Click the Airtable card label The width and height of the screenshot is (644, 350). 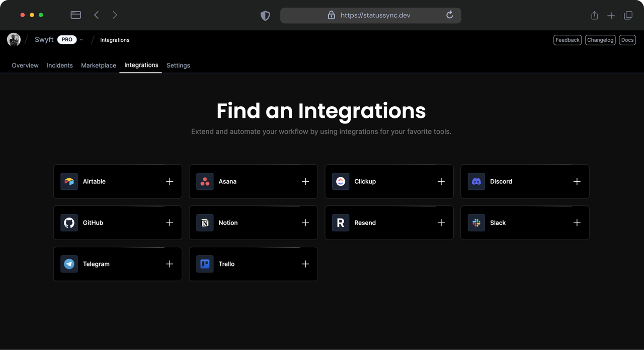pyautogui.click(x=94, y=181)
